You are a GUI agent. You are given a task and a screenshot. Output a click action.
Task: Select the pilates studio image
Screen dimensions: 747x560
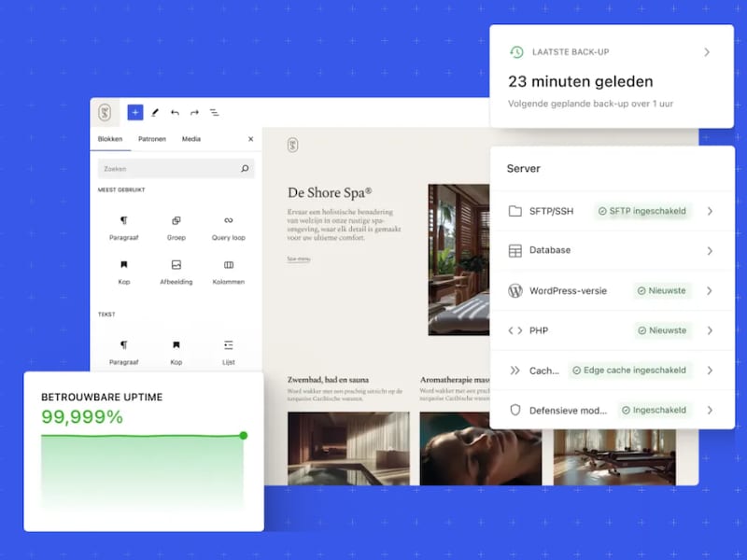click(x=614, y=457)
